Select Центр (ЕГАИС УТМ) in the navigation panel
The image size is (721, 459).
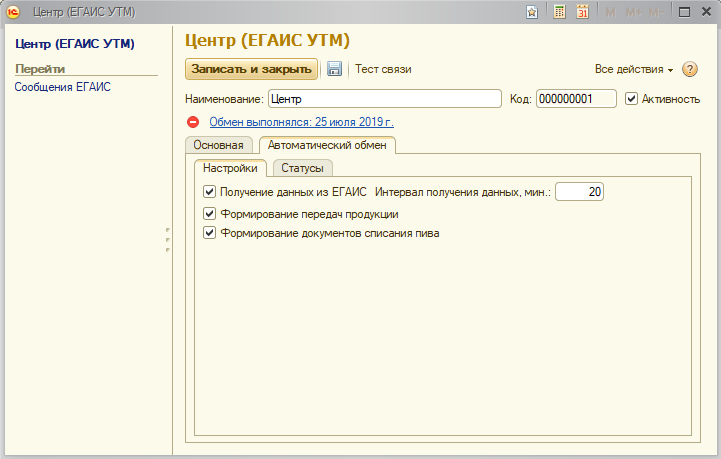point(75,44)
